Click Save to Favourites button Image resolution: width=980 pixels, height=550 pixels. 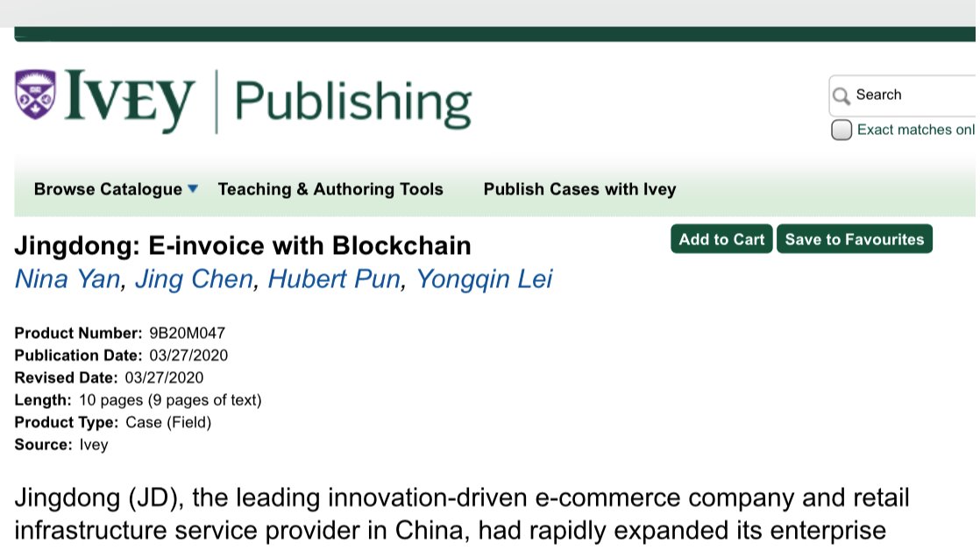tap(854, 239)
